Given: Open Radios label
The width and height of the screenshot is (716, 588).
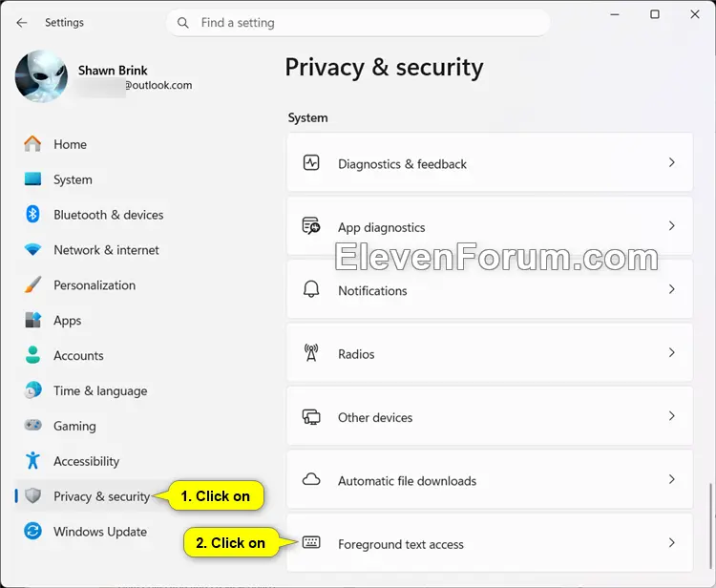Looking at the screenshot, I should 356,354.
